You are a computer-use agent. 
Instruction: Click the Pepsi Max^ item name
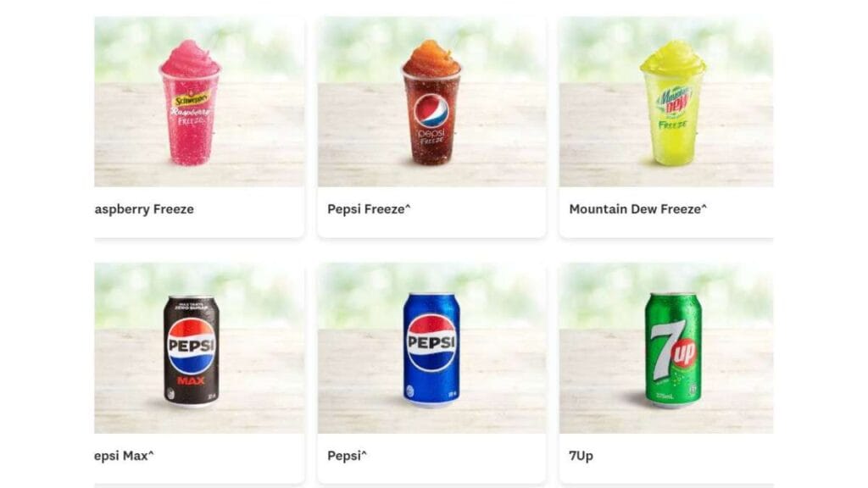pos(124,456)
